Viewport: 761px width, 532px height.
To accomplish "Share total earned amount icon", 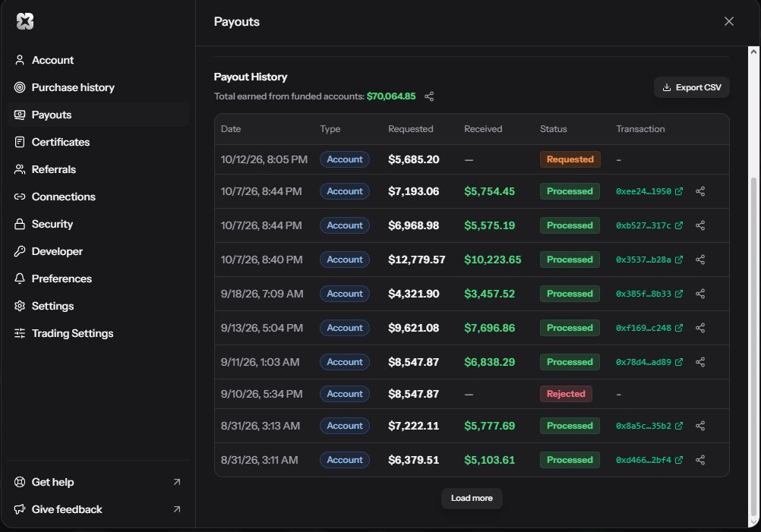I will (429, 96).
